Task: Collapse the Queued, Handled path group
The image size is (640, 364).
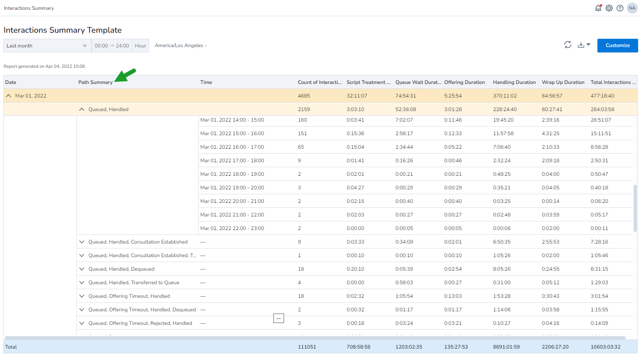Action: click(82, 109)
